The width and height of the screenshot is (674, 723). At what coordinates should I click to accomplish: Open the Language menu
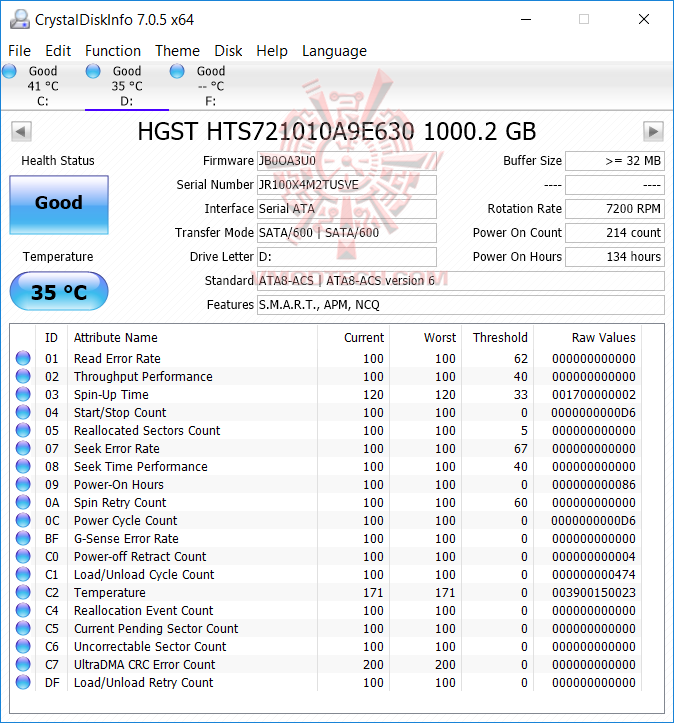point(334,51)
